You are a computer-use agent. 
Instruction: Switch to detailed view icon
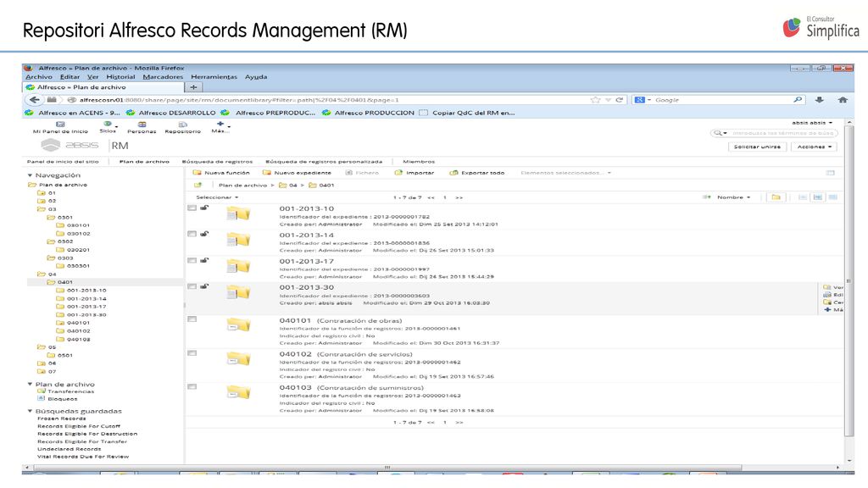coord(818,197)
